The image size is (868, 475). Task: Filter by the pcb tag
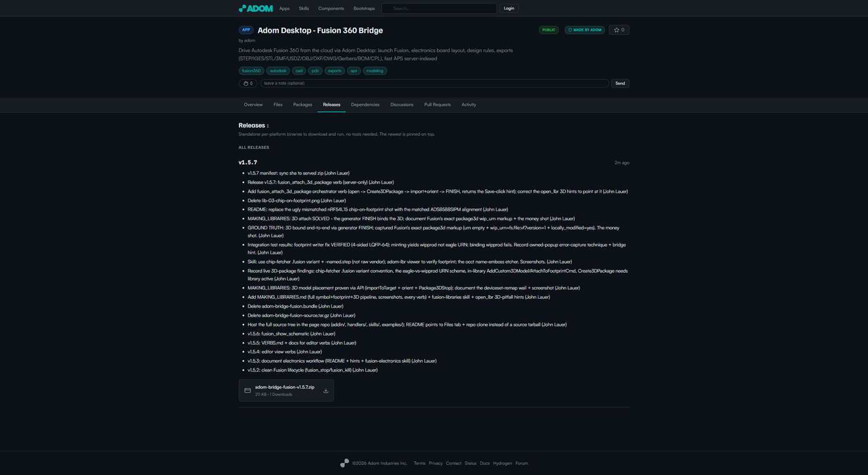tap(315, 71)
